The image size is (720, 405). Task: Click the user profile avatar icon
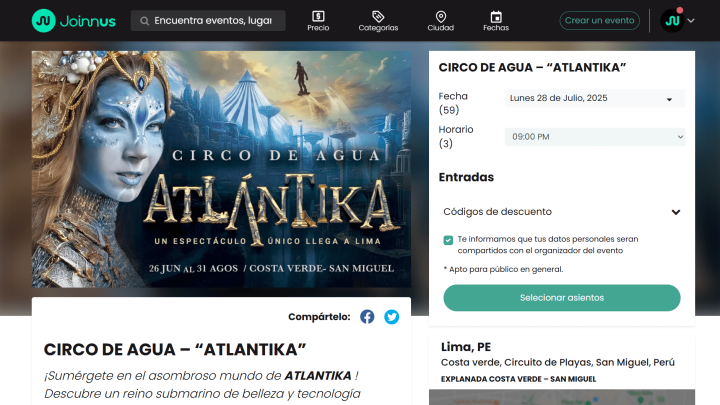(x=672, y=21)
